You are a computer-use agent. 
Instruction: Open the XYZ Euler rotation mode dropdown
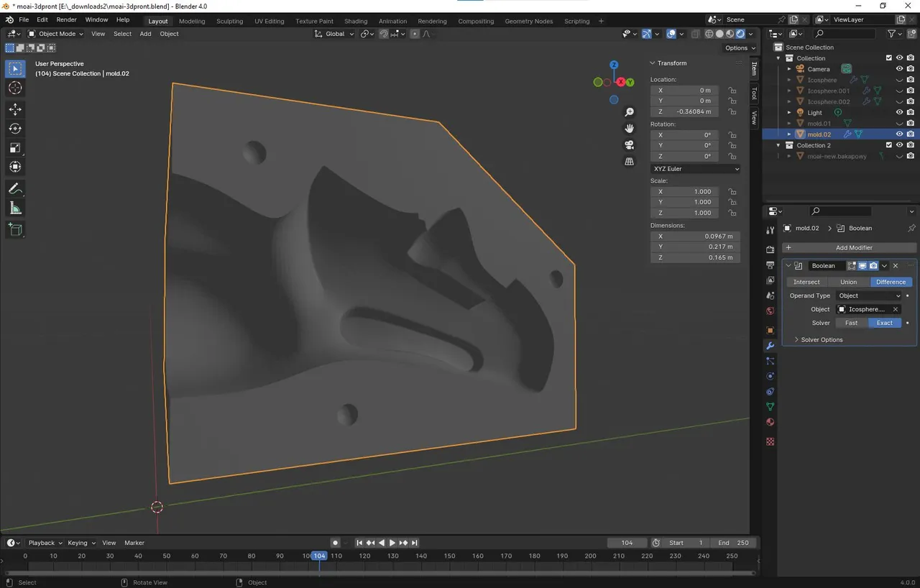[x=695, y=169]
